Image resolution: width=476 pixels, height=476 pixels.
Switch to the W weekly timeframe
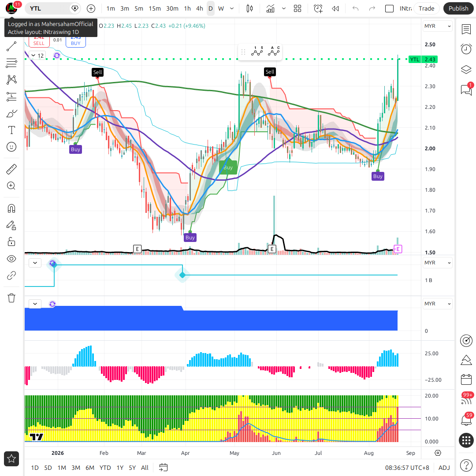pyautogui.click(x=221, y=8)
